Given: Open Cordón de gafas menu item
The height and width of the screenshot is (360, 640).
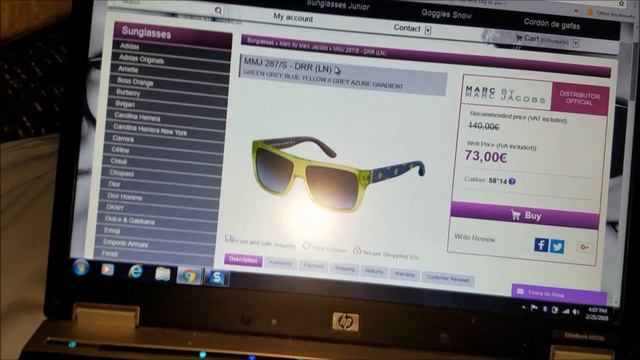Looking at the screenshot, I should pyautogui.click(x=551, y=24).
